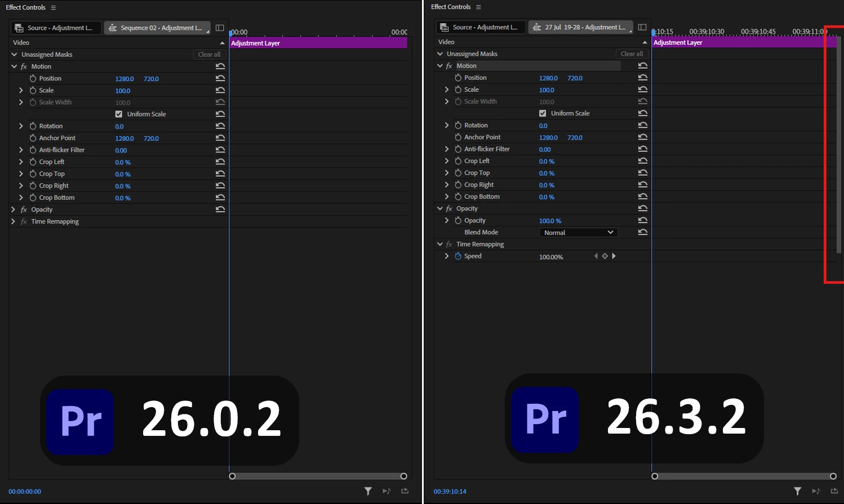Expand the Speed property in right panel
844x504 pixels.
coord(447,256)
